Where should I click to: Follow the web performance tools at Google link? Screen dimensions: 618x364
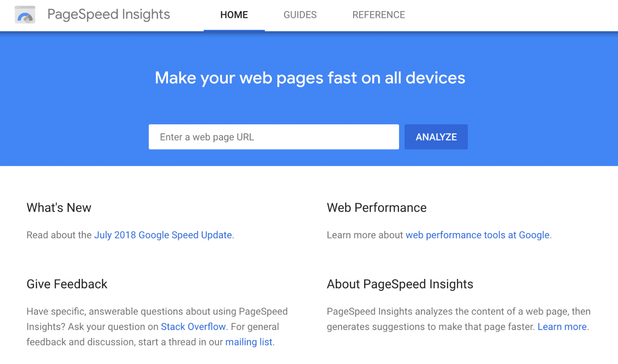[477, 235]
